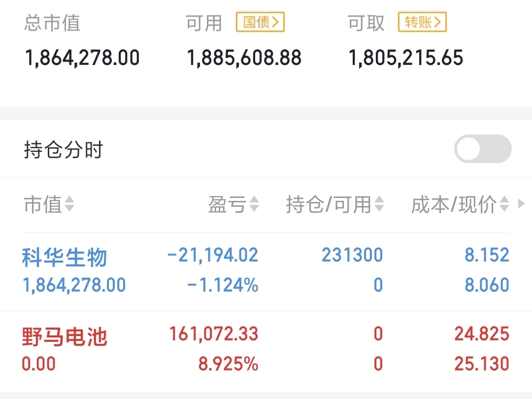The image size is (532, 399).
Task: Sort holdings by 盈亏 column
Action: (x=234, y=204)
